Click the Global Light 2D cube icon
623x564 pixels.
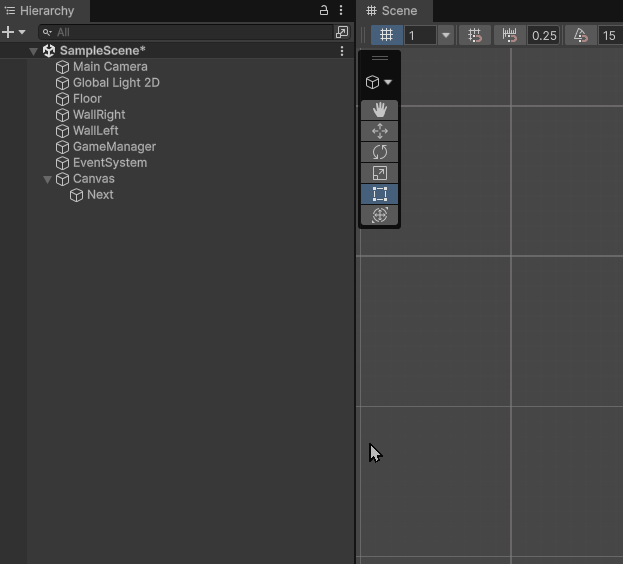62,83
